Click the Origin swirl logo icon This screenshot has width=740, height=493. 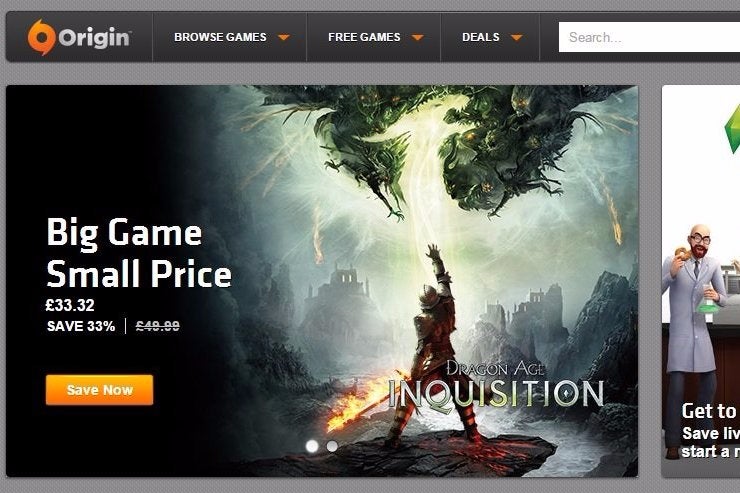[x=41, y=37]
